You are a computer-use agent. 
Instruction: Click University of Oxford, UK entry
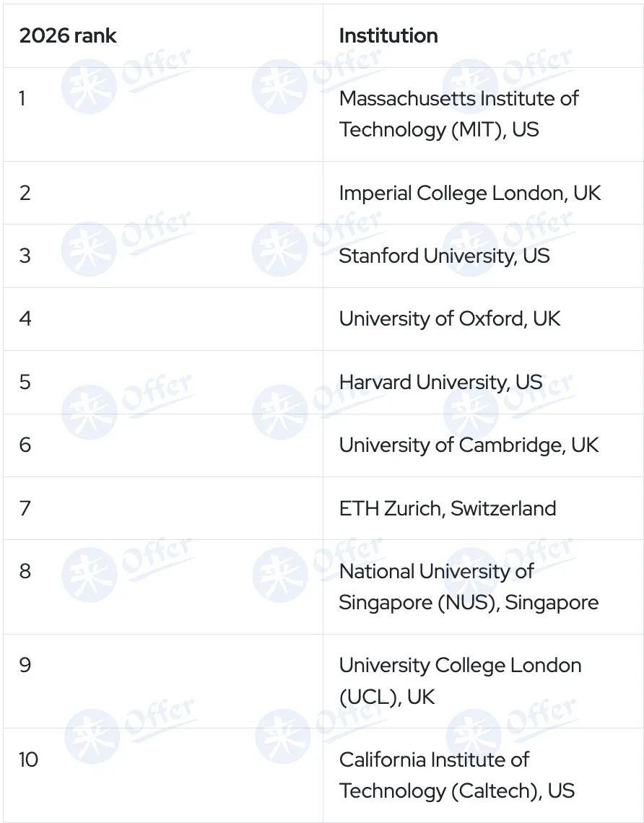click(x=450, y=319)
